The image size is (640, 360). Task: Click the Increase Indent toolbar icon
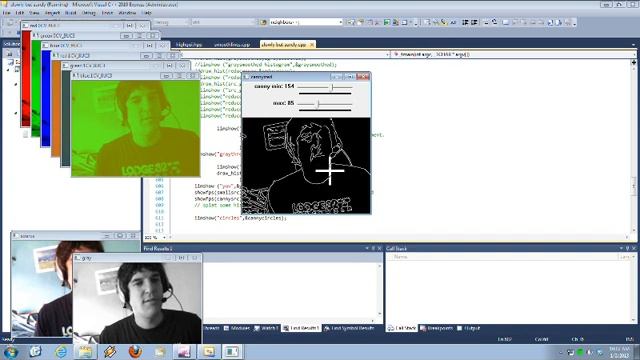pyautogui.click(x=474, y=22)
